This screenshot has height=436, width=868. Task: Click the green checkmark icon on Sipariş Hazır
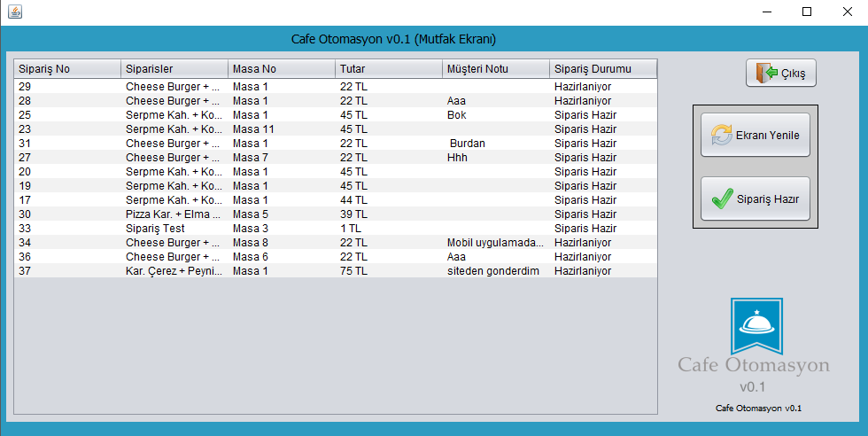[721, 199]
